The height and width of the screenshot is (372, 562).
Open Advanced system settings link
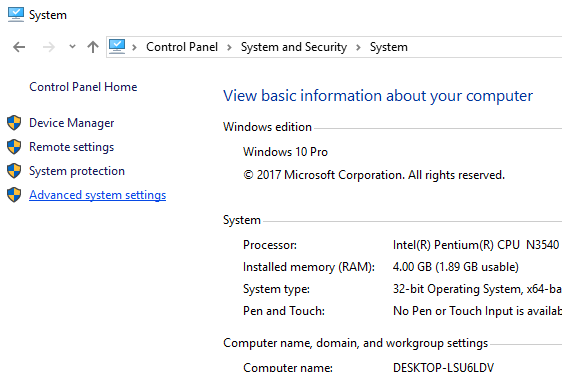pyautogui.click(x=97, y=195)
